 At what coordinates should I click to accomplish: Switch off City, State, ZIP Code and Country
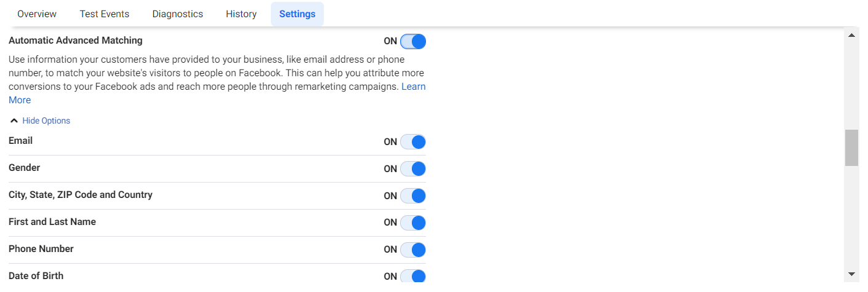click(413, 196)
